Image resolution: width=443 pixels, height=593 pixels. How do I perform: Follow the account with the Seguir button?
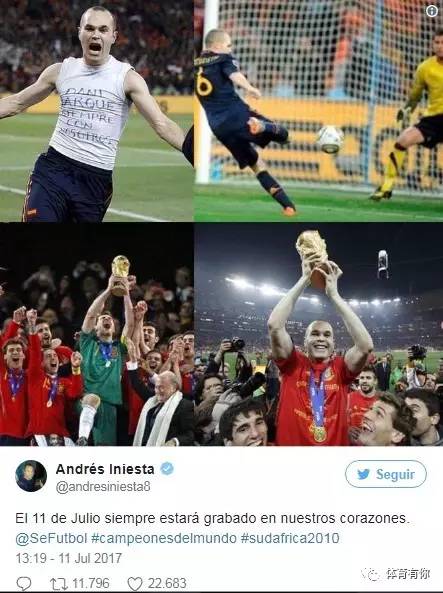(x=385, y=474)
